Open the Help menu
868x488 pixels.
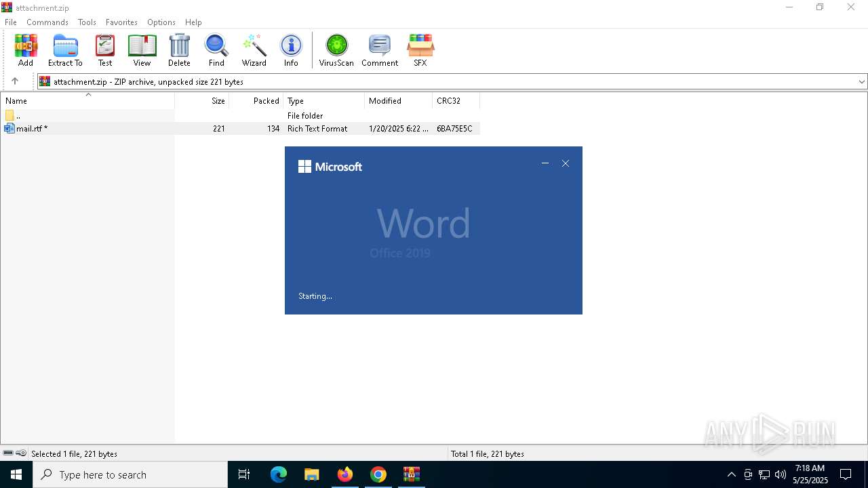tap(193, 22)
